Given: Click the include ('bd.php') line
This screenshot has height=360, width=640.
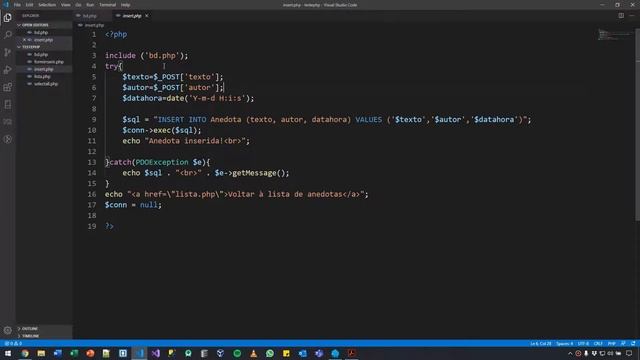Looking at the screenshot, I should tap(147, 56).
